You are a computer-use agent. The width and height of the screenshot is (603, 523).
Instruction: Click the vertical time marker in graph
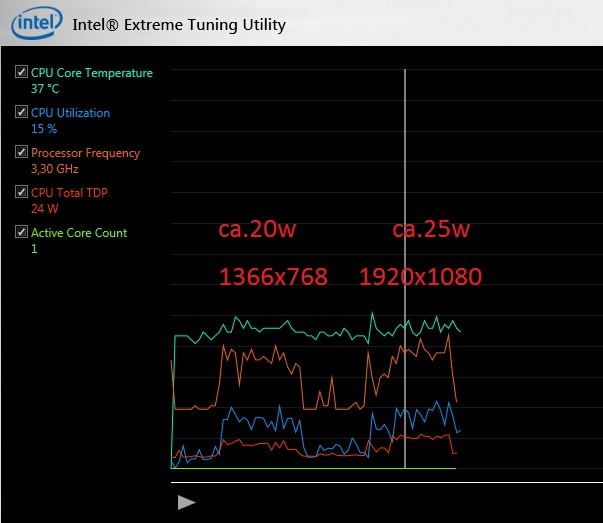[405, 268]
